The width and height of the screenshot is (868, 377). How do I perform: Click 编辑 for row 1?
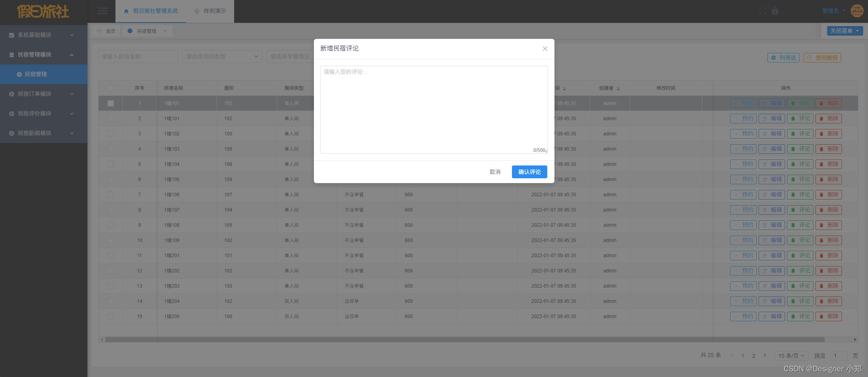click(772, 103)
